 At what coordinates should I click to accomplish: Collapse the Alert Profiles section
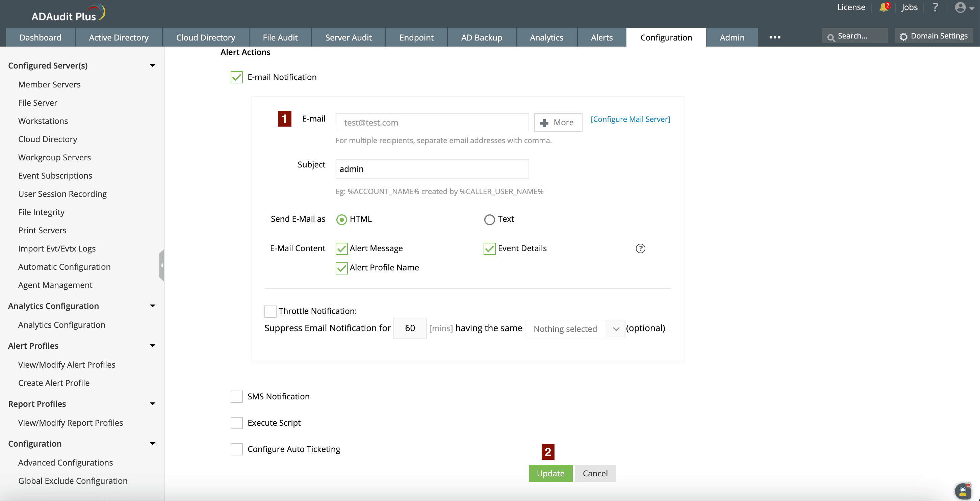pyautogui.click(x=153, y=346)
